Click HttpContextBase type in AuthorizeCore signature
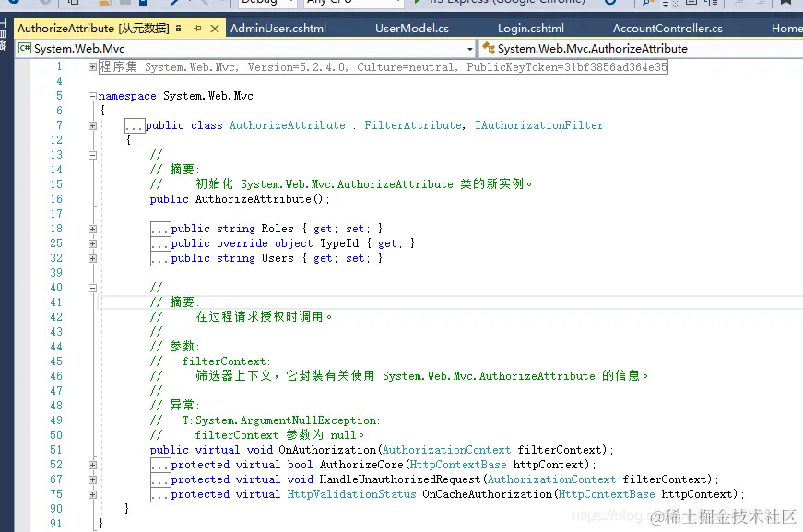The image size is (803, 532). (x=458, y=465)
